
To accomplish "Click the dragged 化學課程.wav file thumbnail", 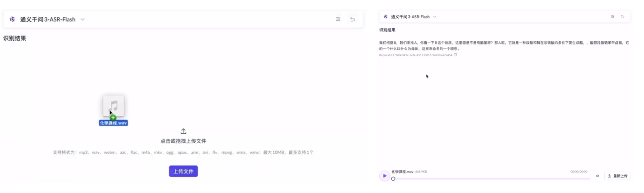I will click(113, 106).
